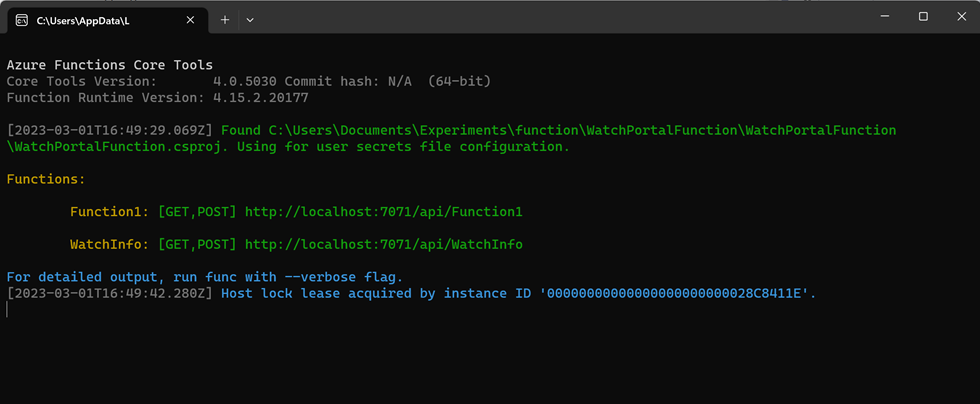This screenshot has width=980, height=404.
Task: Expand the new tab profile dropdown chevron
Action: pyautogui.click(x=250, y=19)
